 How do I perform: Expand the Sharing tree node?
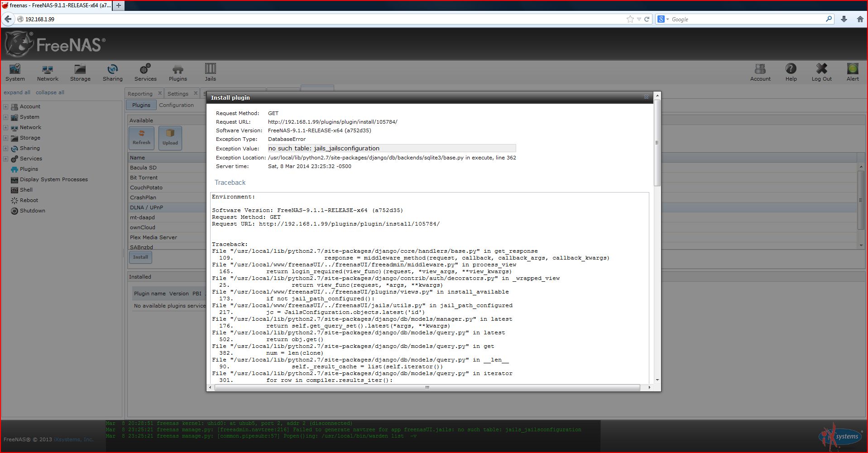point(5,148)
